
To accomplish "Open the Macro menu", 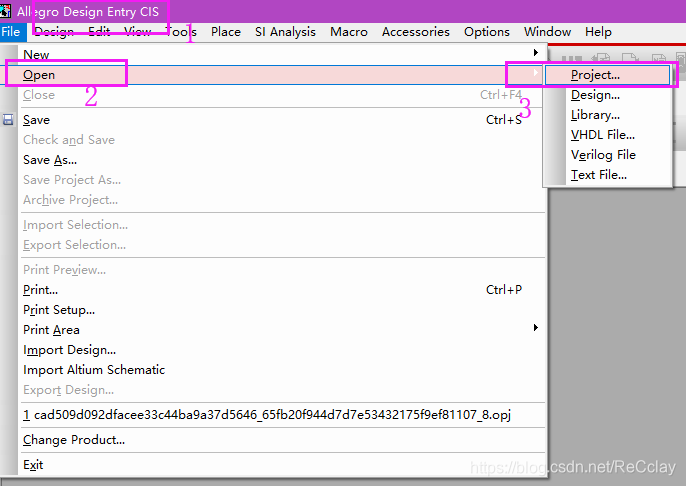I will (x=349, y=32).
